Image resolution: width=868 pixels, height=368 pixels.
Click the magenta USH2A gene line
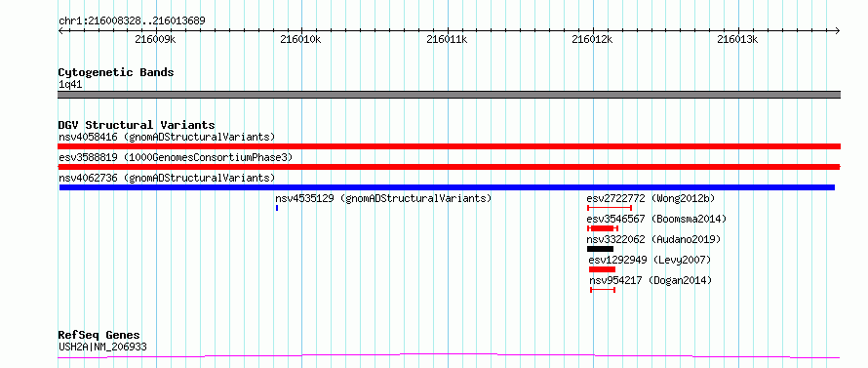[x=449, y=356]
